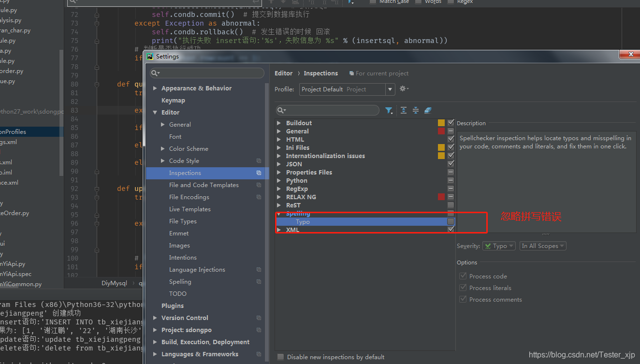Select the RegExp inspections group row
640x364 pixels.
pyautogui.click(x=365, y=189)
